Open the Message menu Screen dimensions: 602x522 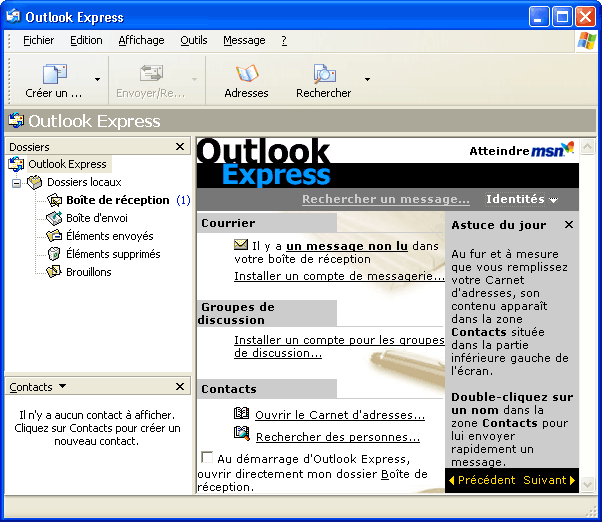coord(244,40)
